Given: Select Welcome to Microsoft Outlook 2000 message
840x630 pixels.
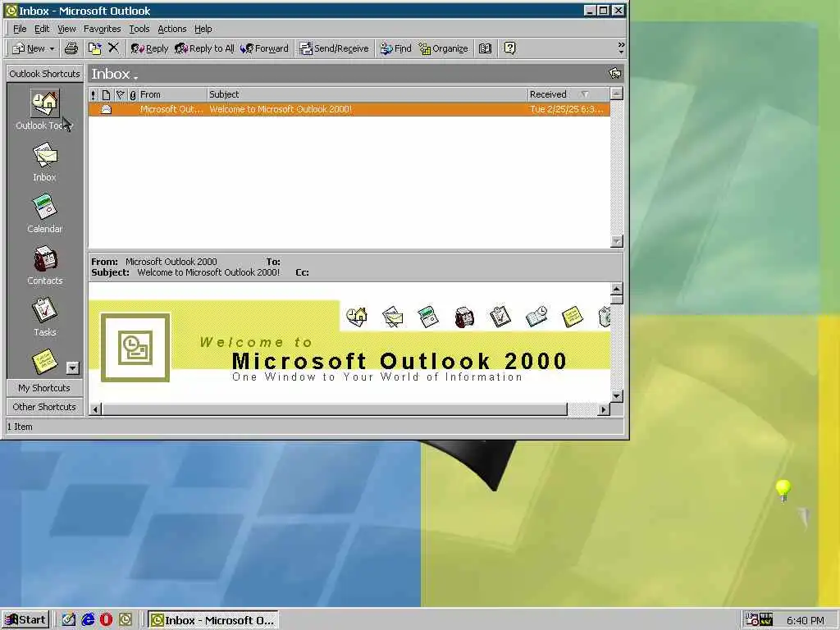Looking at the screenshot, I should point(349,109).
